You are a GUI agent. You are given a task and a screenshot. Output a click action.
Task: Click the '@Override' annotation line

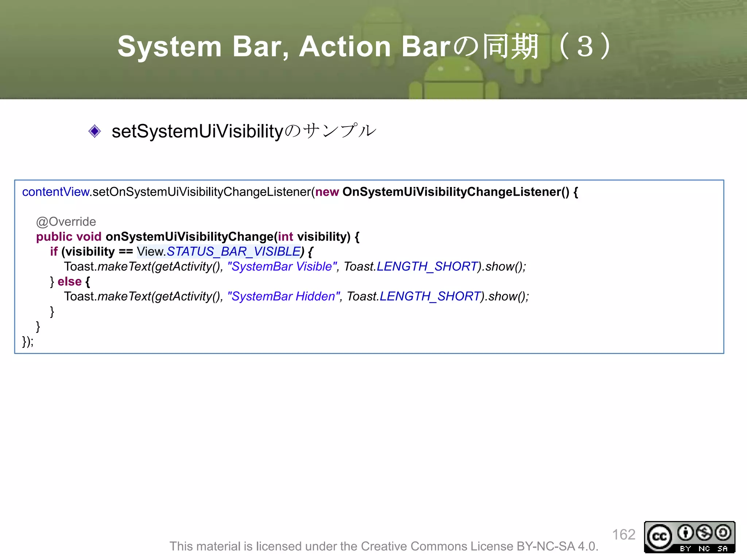[66, 222]
